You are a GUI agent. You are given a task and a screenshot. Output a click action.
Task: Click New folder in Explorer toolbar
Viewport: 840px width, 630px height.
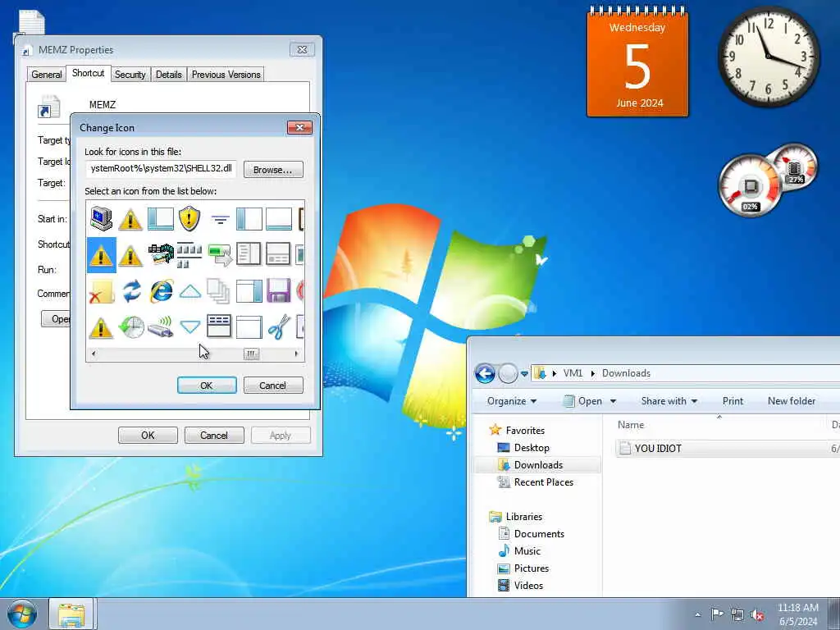pyautogui.click(x=792, y=400)
